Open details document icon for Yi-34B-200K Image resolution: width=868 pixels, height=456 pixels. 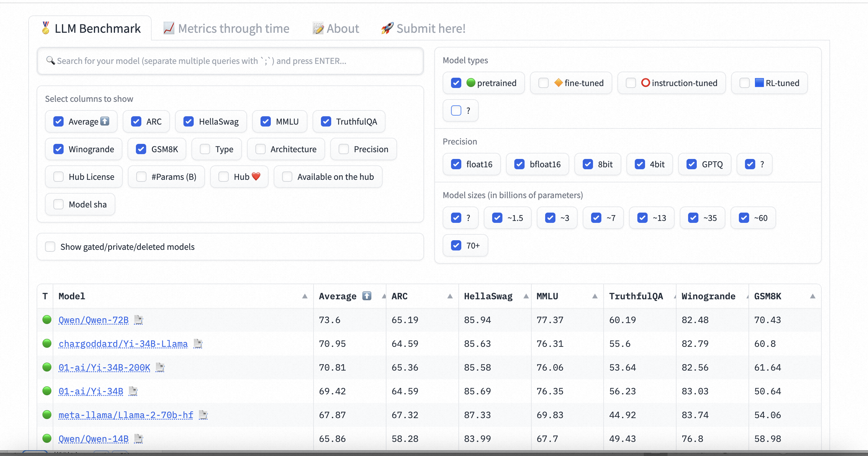[160, 367]
